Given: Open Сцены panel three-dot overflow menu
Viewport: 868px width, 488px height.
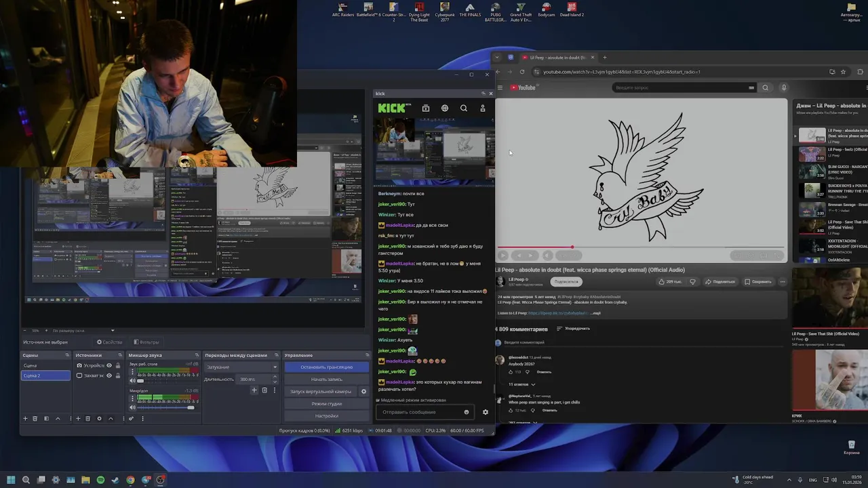Looking at the screenshot, I should 71,418.
